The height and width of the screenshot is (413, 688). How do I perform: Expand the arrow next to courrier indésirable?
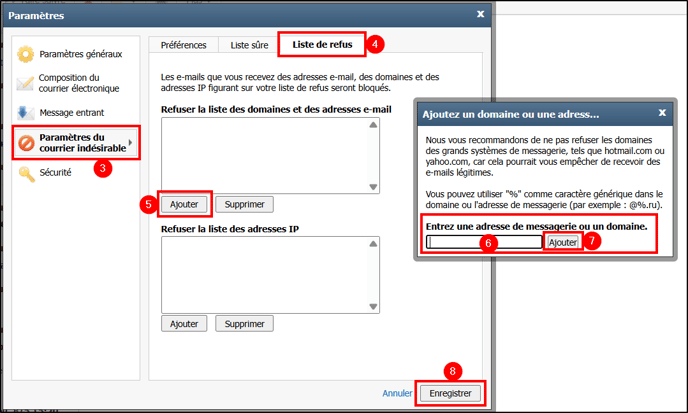click(x=130, y=143)
